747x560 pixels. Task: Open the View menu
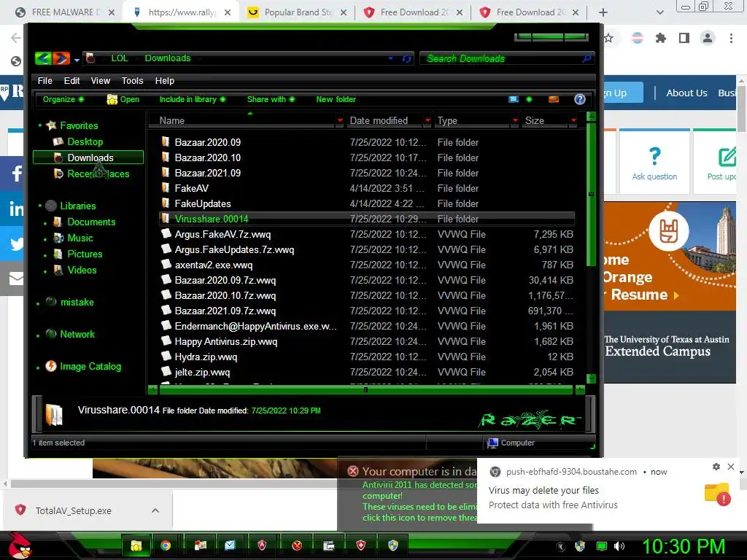point(101,80)
